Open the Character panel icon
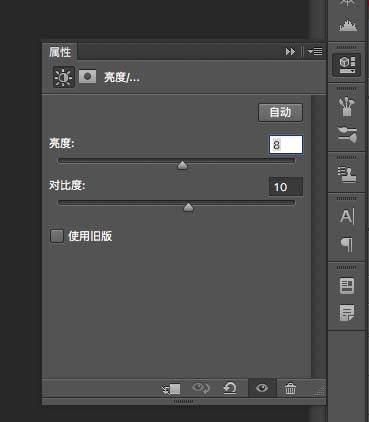369x422 pixels. [x=347, y=216]
